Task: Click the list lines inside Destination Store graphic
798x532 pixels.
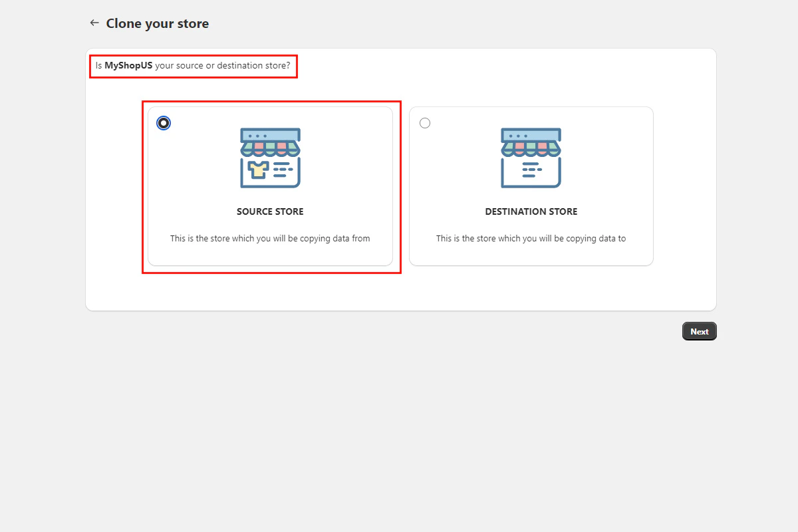Action: click(531, 170)
